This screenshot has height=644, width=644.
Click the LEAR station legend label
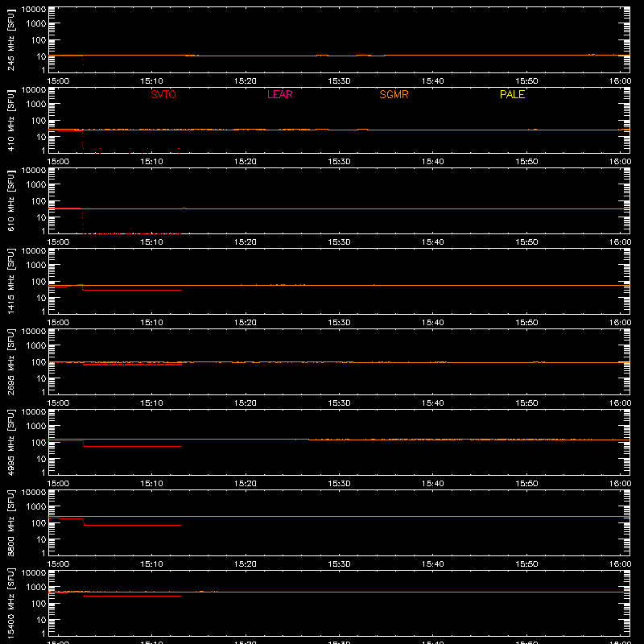[279, 94]
